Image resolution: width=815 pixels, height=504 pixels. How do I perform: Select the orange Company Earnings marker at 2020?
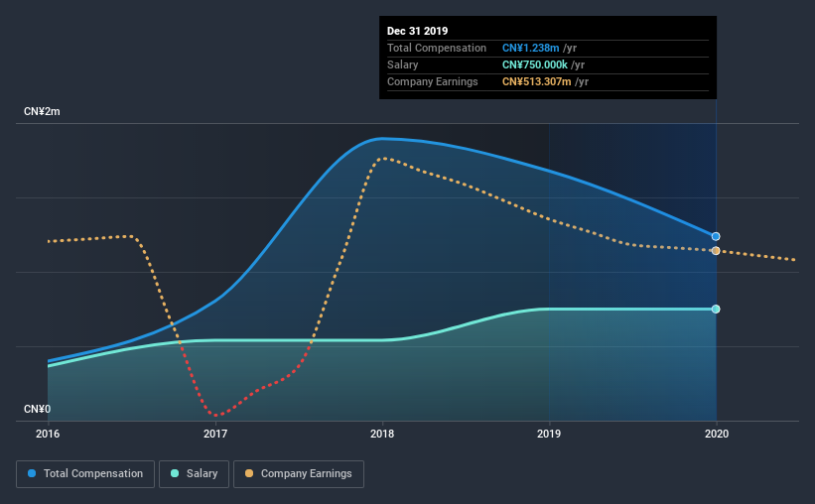716,251
